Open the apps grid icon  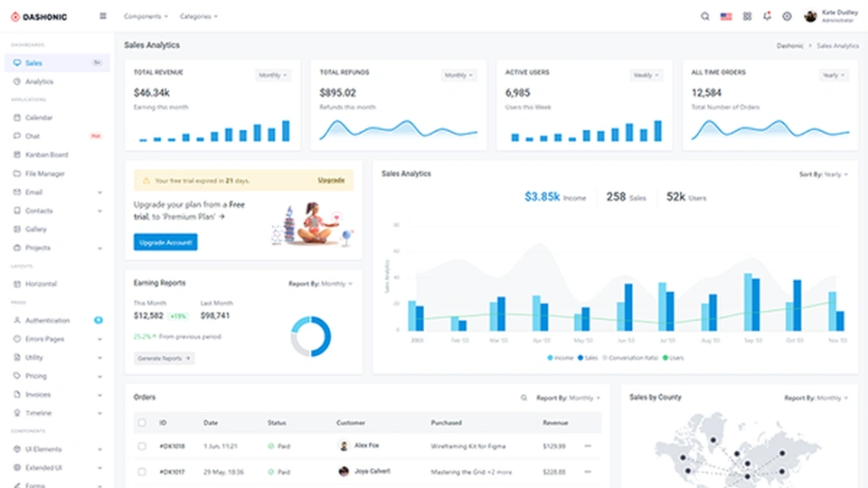(x=747, y=16)
